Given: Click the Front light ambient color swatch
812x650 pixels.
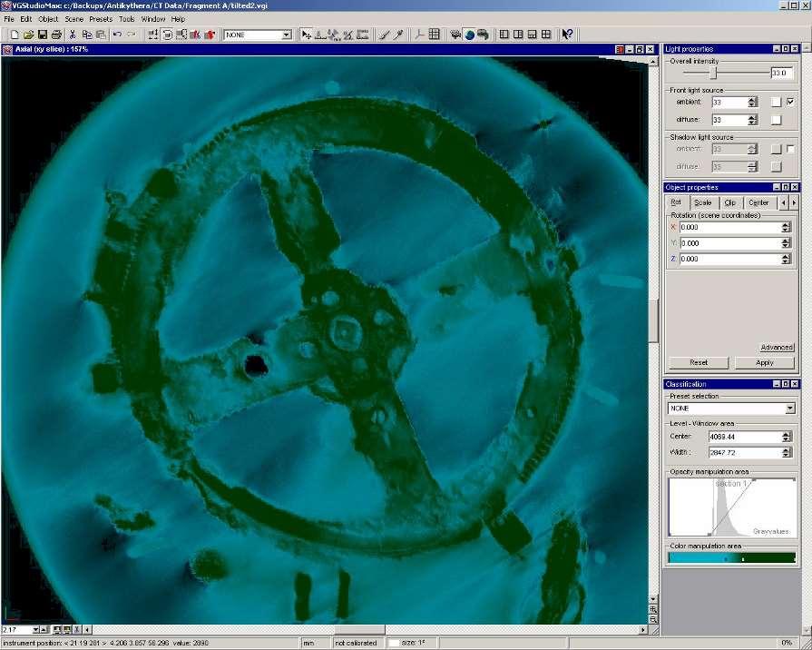Looking at the screenshot, I should click(x=776, y=102).
